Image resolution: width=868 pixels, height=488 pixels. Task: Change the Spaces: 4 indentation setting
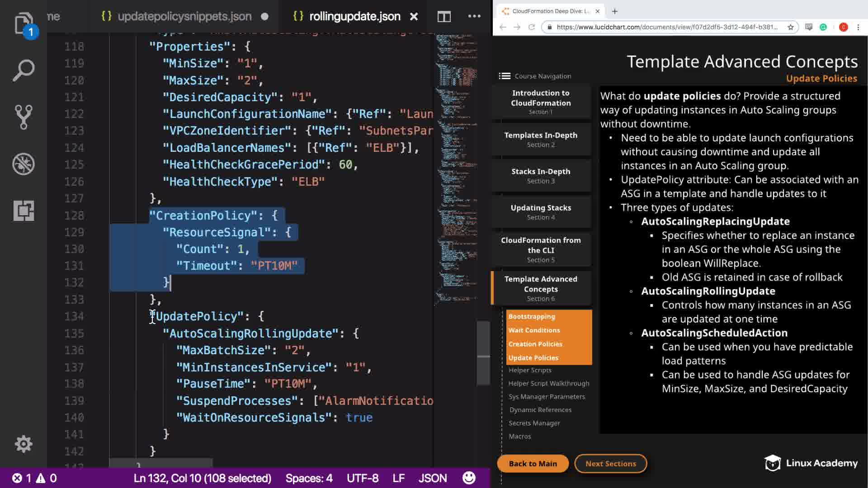click(x=309, y=478)
